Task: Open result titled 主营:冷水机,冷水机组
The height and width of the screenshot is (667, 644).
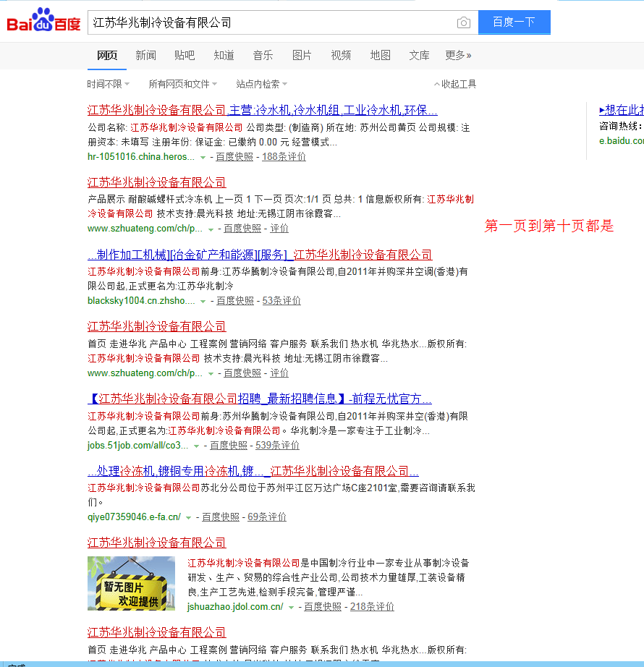Action: click(263, 110)
